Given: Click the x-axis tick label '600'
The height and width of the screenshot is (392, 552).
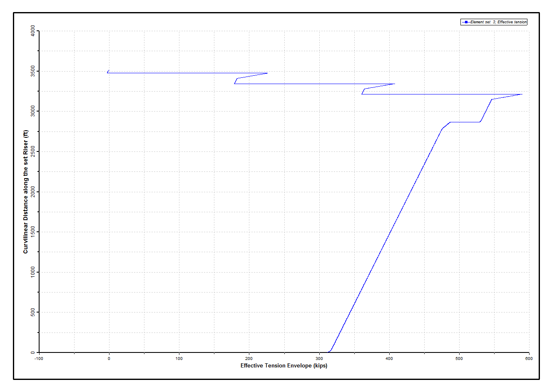Looking at the screenshot, I should click(x=529, y=359).
